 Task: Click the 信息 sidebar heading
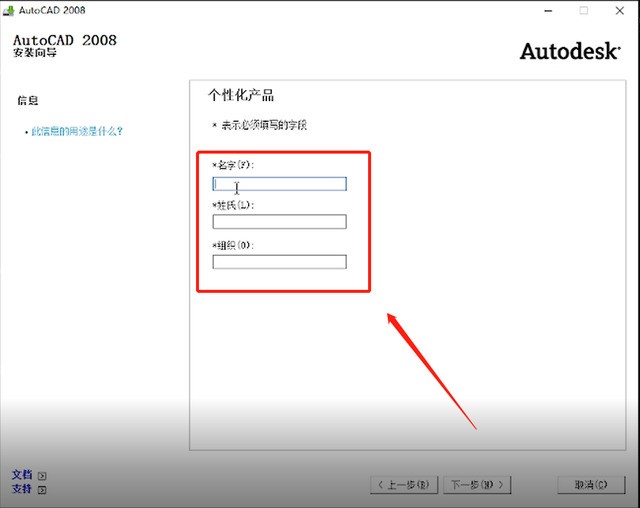[28, 100]
